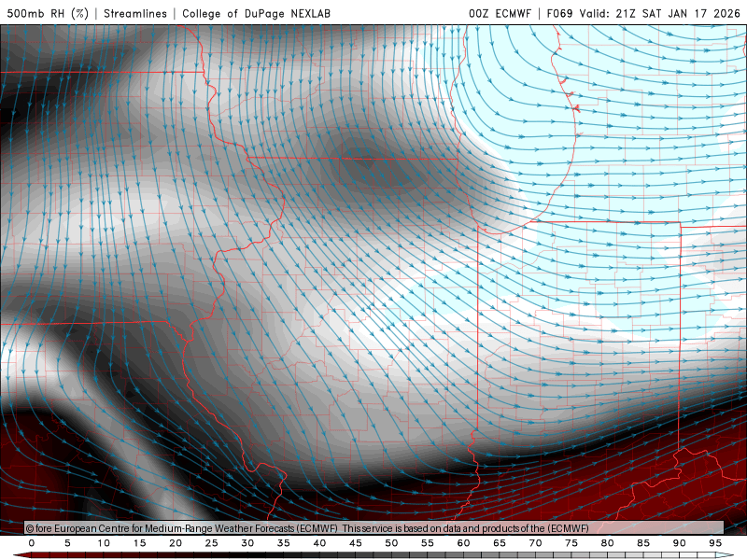Viewport: 747px width, 560px height.
Task: Select 'Valid: 21Z SAT JAN 17 2026' text
Action: [x=660, y=13]
